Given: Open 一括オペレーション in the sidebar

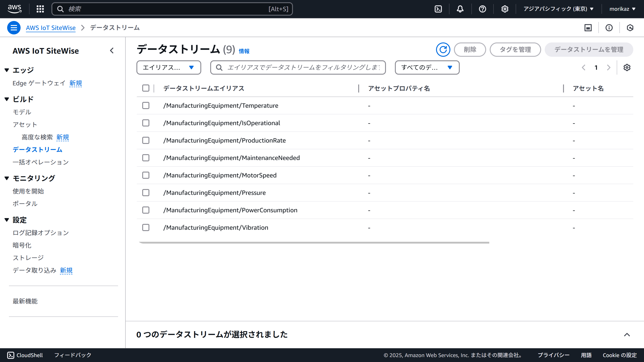Looking at the screenshot, I should (41, 162).
